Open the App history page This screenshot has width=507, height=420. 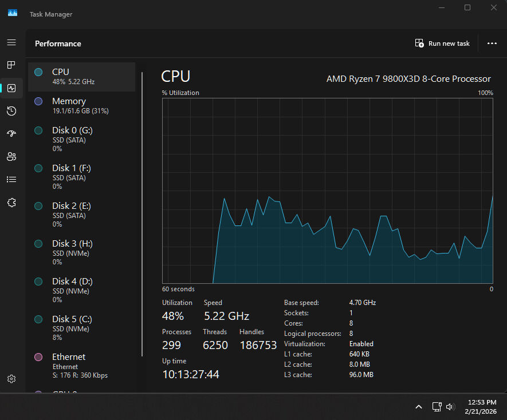click(11, 111)
